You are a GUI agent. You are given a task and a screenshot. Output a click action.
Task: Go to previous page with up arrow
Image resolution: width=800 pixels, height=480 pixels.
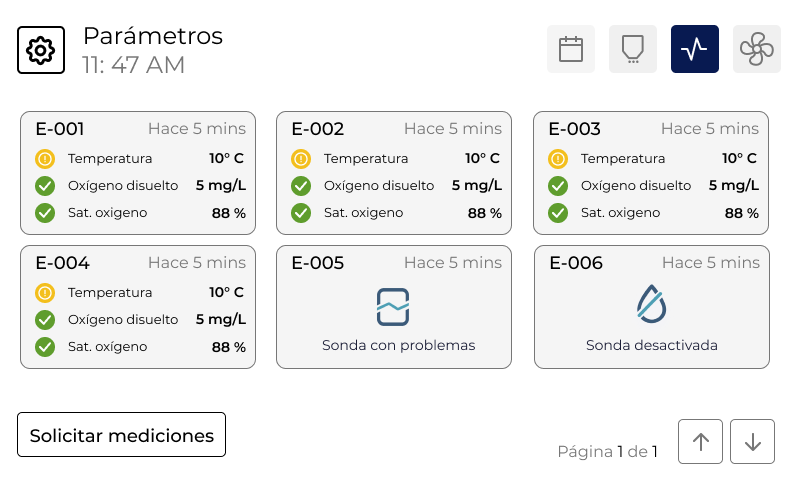pyautogui.click(x=701, y=442)
